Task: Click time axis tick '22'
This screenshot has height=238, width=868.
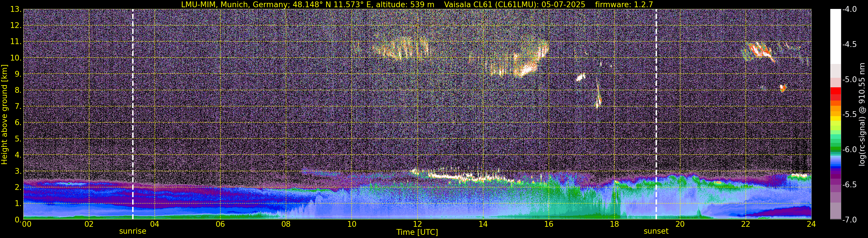Action: (746, 224)
